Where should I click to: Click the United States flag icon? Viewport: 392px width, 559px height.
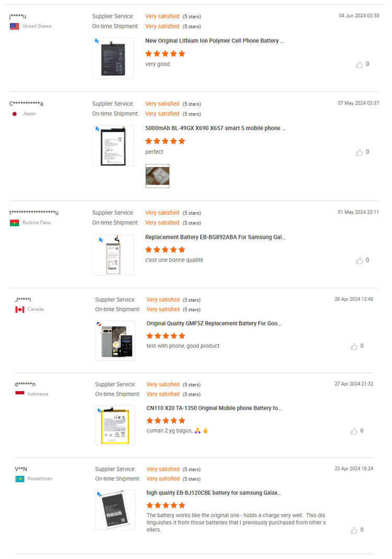click(x=15, y=26)
